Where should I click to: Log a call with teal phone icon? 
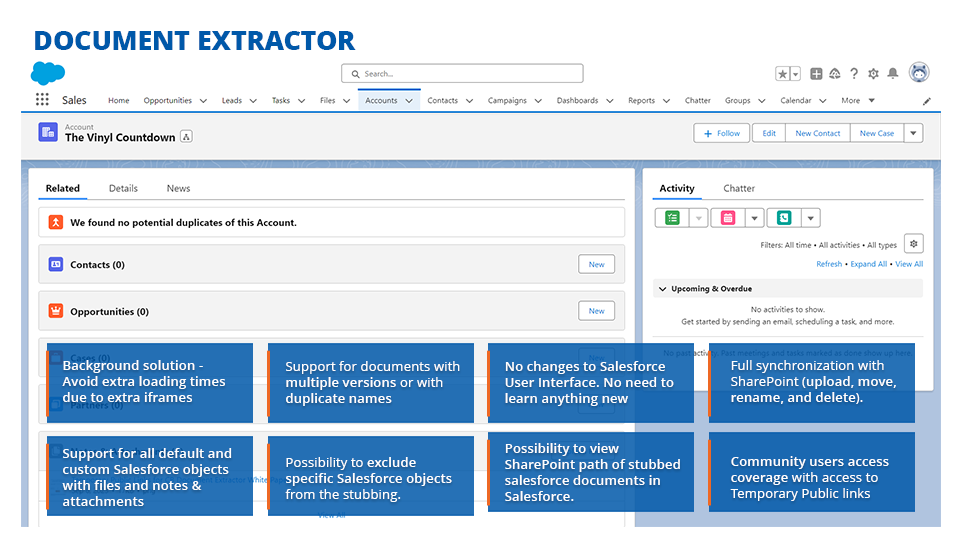pyautogui.click(x=784, y=218)
